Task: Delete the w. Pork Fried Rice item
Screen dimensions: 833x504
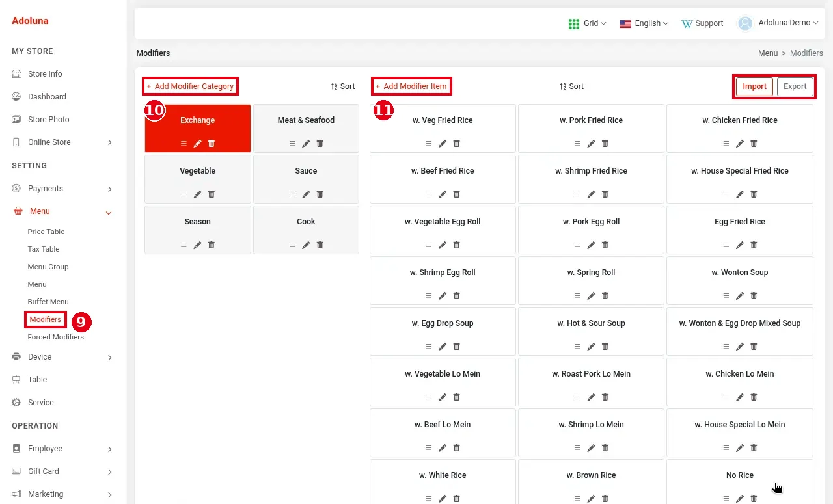Action: [605, 143]
